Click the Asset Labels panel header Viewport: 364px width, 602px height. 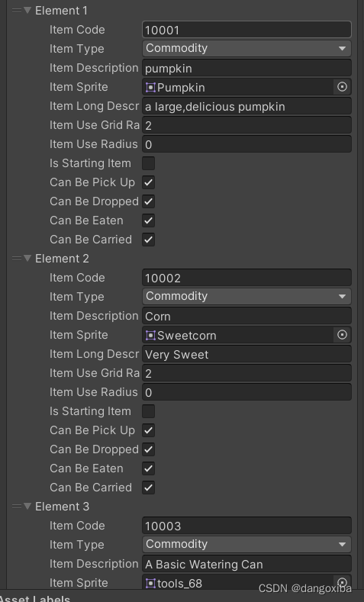click(35, 598)
